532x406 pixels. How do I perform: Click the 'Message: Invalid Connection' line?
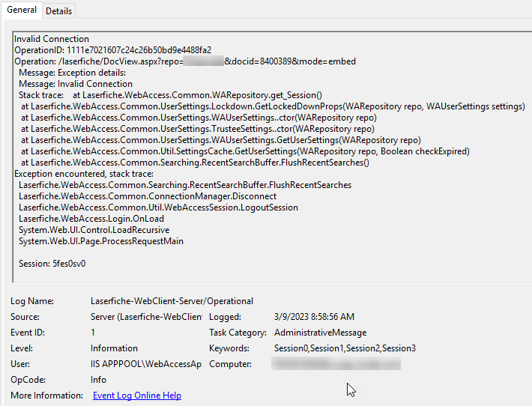(x=76, y=84)
